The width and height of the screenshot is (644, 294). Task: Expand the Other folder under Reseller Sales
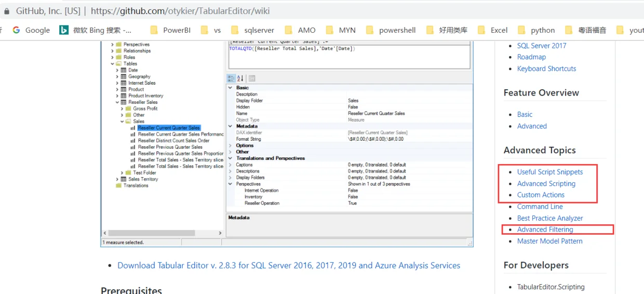pyautogui.click(x=122, y=115)
